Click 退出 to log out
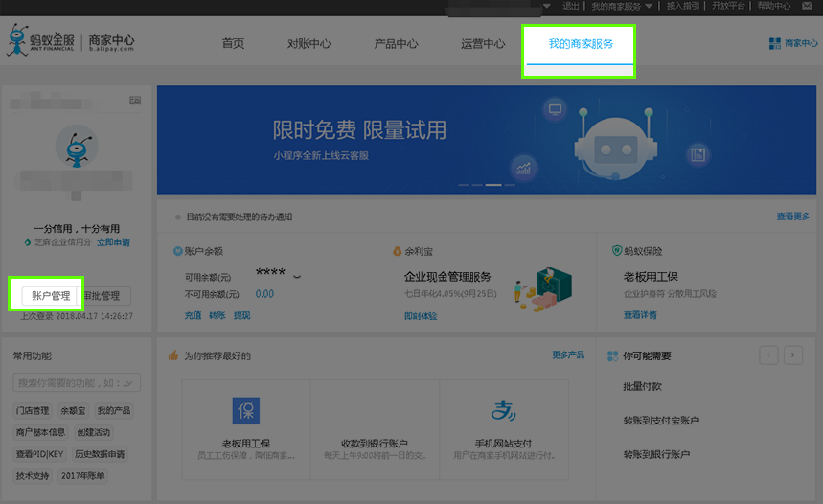The width and height of the screenshot is (823, 504). click(x=570, y=6)
